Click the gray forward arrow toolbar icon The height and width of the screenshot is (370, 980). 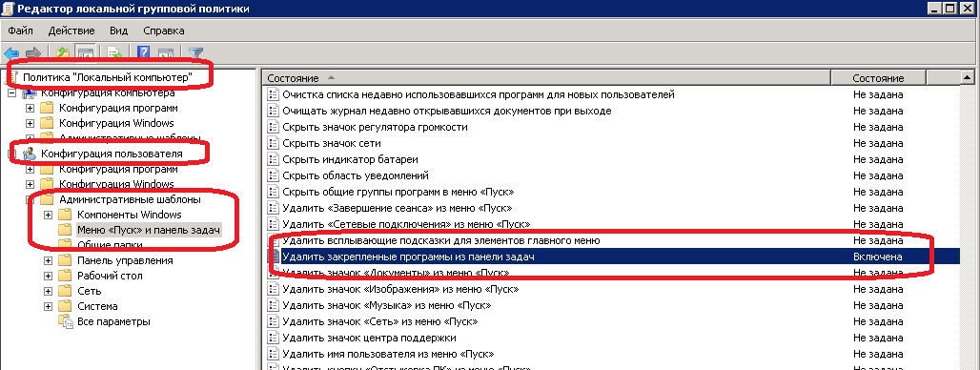[32, 53]
